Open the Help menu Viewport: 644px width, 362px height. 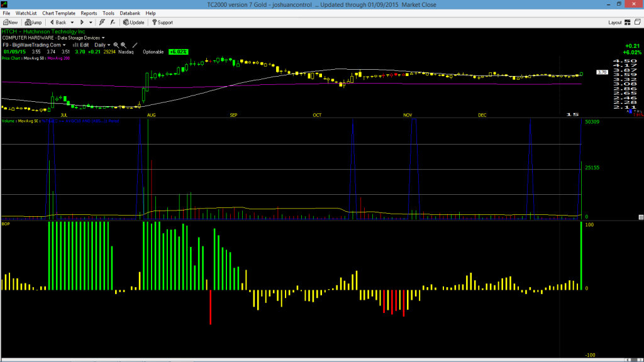(151, 13)
